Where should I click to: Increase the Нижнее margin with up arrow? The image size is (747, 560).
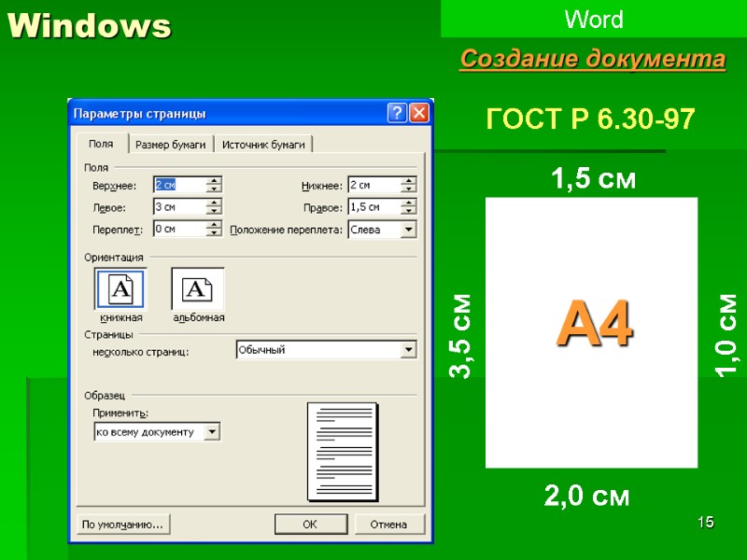[409, 181]
